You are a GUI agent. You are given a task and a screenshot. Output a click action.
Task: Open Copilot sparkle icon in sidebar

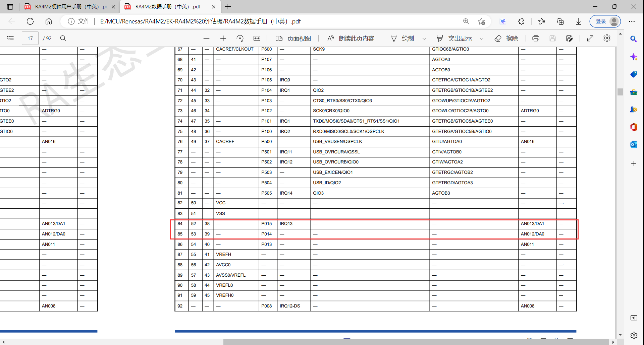point(634,57)
